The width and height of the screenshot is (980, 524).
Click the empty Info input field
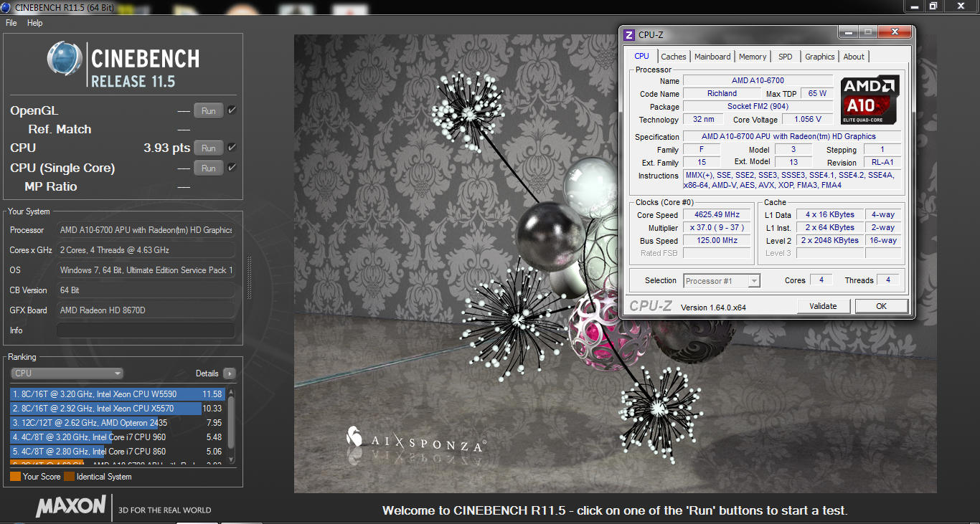(x=146, y=330)
